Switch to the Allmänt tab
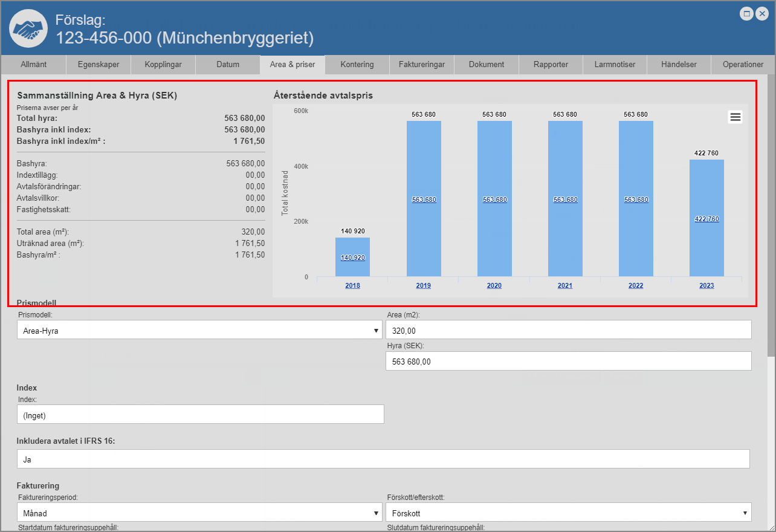Image resolution: width=776 pixels, height=532 pixels. pyautogui.click(x=33, y=64)
